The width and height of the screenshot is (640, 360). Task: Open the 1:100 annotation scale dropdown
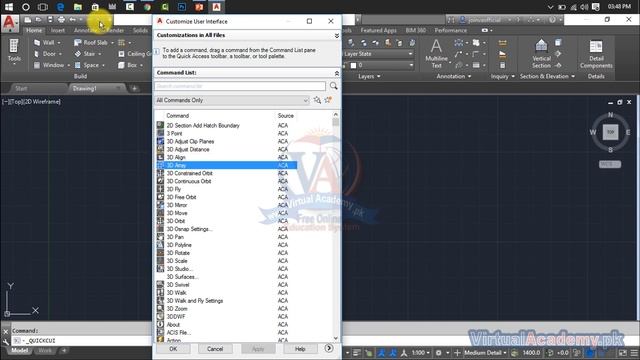pos(420,353)
